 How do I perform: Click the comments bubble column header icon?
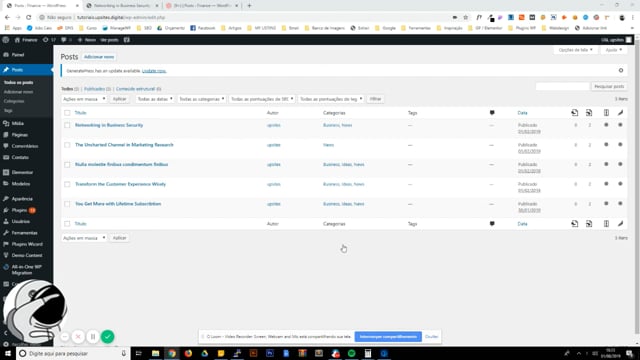492,113
